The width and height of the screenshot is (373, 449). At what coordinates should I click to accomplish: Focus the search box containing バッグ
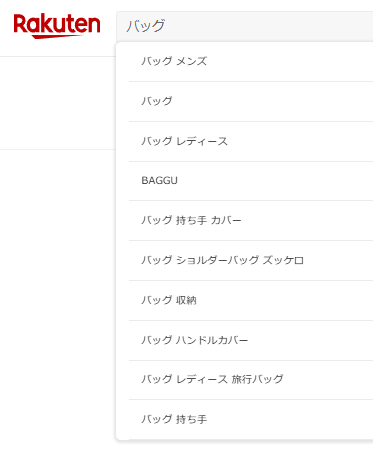245,26
